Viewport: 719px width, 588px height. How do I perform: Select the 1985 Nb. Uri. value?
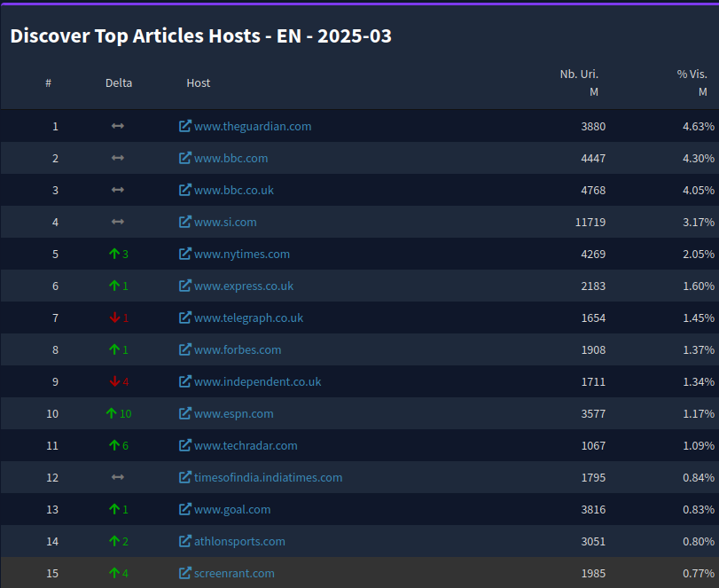[593, 573]
